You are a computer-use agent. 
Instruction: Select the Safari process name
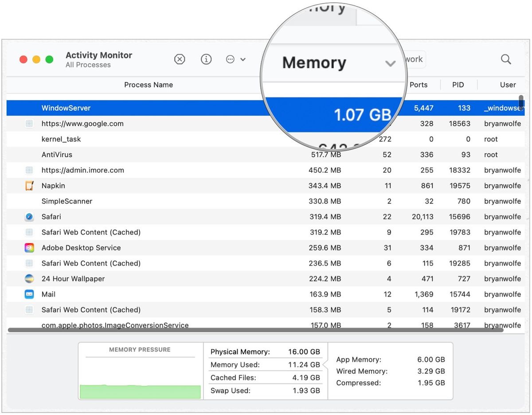[x=51, y=217]
